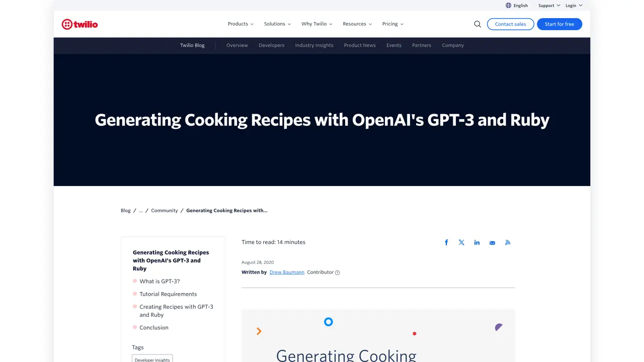
Task: Click the Time to read: 14 minutes text
Action: [273, 242]
